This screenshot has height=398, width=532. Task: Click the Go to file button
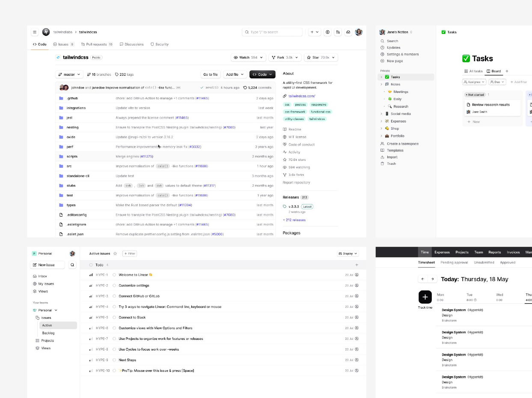[x=210, y=74]
